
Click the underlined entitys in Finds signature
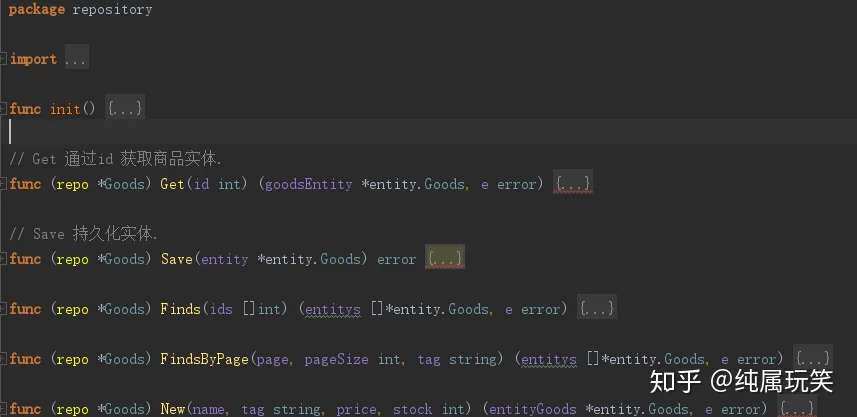[x=333, y=309]
